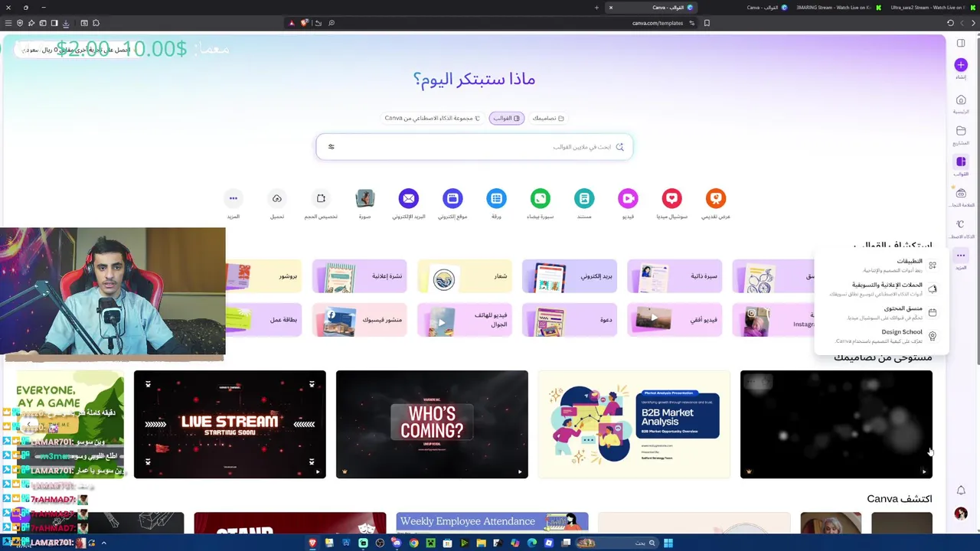Image resolution: width=980 pixels, height=551 pixels.
Task: Switch to the Canva AI (الذكاء الاصطناعي) tab
Action: point(432,118)
